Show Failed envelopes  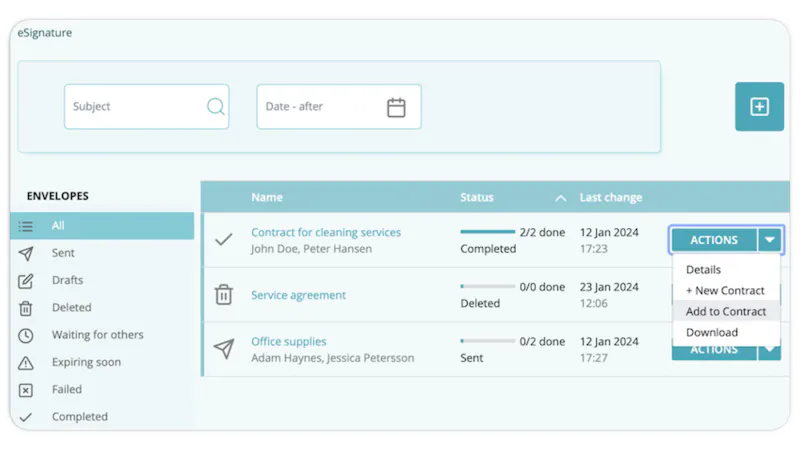(x=66, y=389)
